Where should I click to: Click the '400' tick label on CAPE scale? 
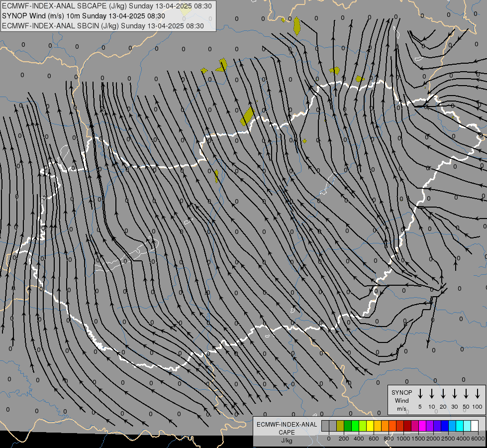click(359, 439)
